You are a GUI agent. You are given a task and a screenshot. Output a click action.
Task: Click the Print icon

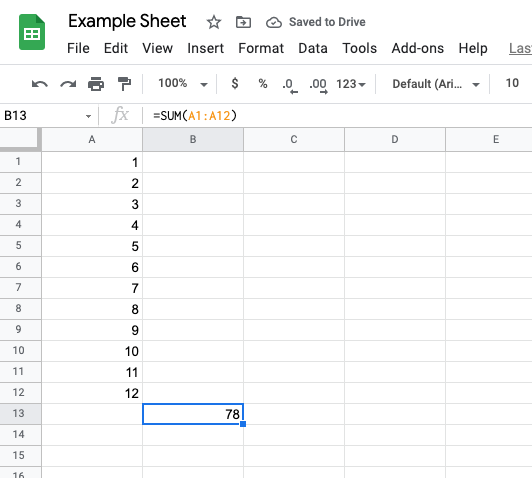click(x=96, y=84)
